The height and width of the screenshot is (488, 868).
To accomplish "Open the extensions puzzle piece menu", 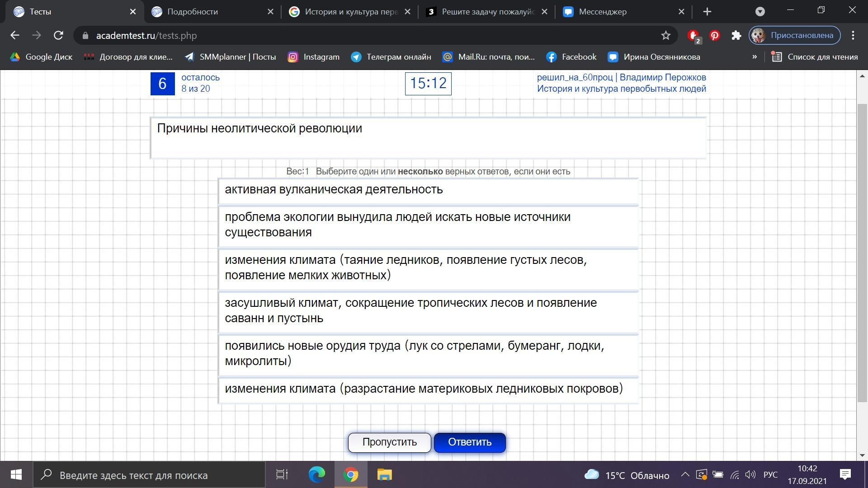I will (736, 35).
